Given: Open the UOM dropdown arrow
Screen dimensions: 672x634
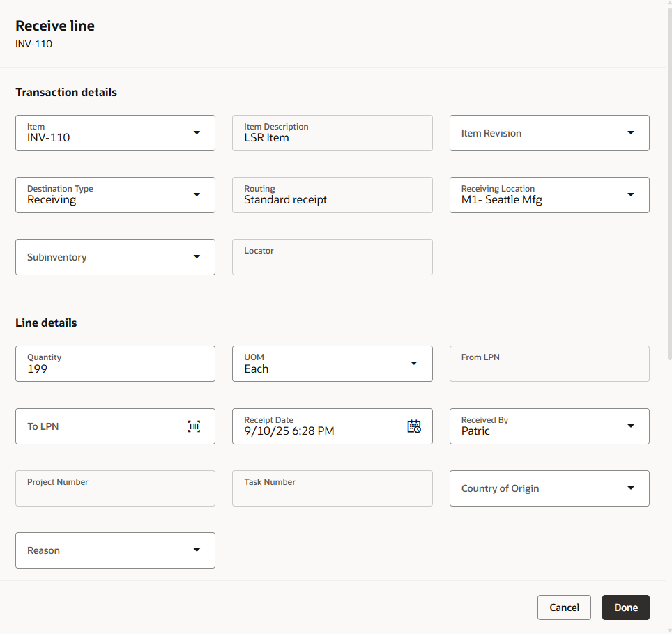Looking at the screenshot, I should (413, 363).
